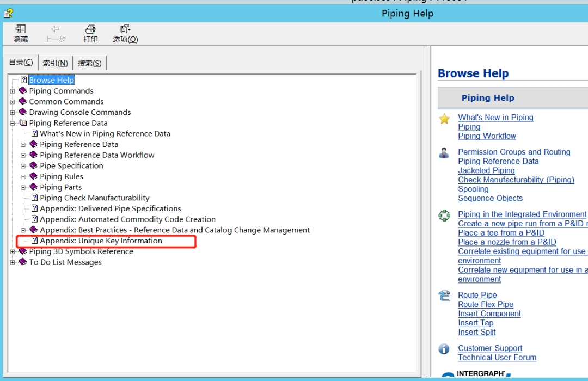
Task: Expand the Piping 3D Symbols Reference node
Action: 13,251
